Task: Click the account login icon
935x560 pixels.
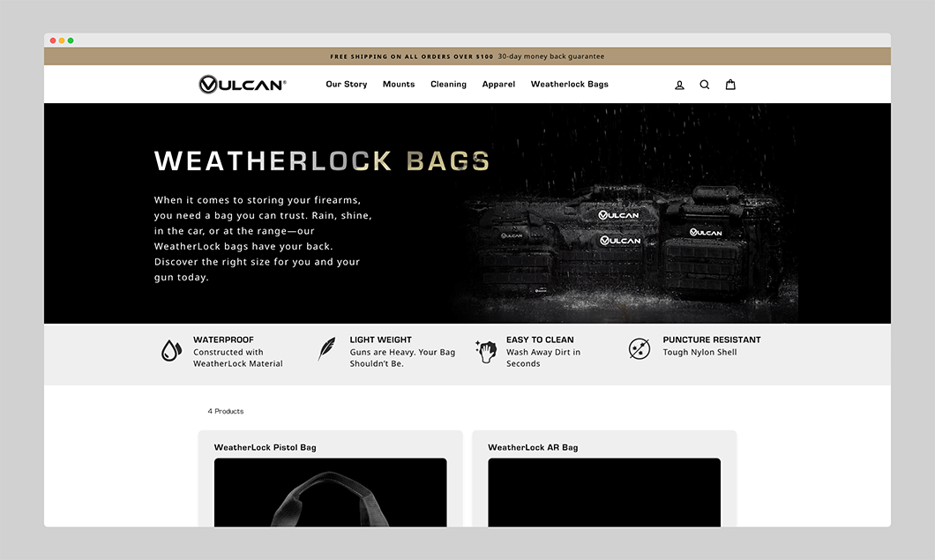Action: click(679, 85)
